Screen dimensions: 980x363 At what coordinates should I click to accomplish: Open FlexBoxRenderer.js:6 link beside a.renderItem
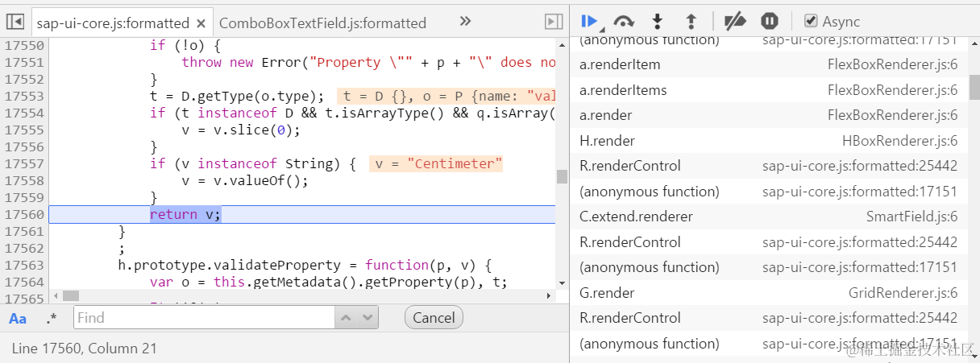pos(892,64)
